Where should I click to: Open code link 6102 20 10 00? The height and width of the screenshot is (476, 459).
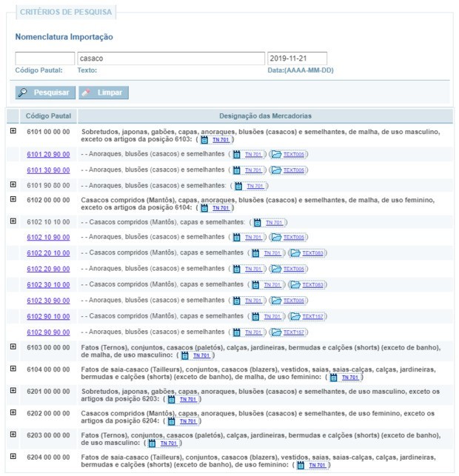pos(48,253)
